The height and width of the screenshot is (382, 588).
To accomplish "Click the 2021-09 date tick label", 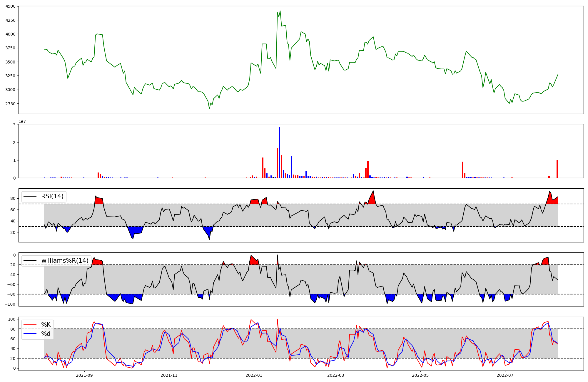I will click(x=85, y=375).
